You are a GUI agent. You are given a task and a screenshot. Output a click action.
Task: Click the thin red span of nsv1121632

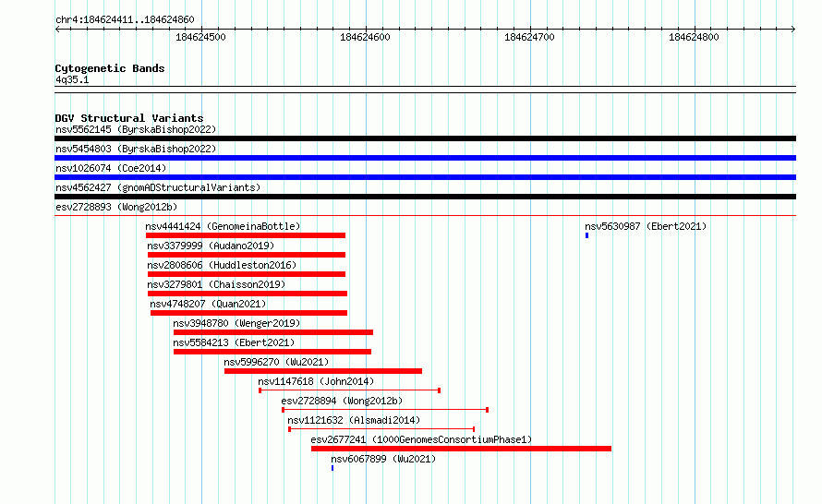point(381,429)
